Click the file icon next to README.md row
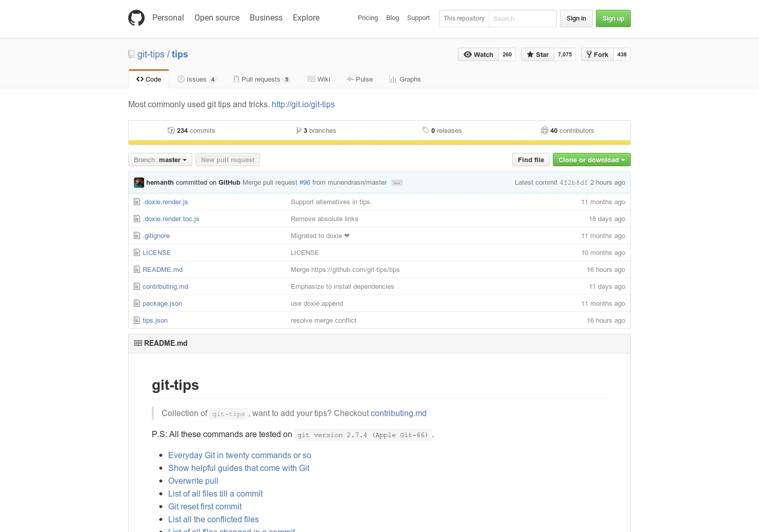 tap(137, 269)
